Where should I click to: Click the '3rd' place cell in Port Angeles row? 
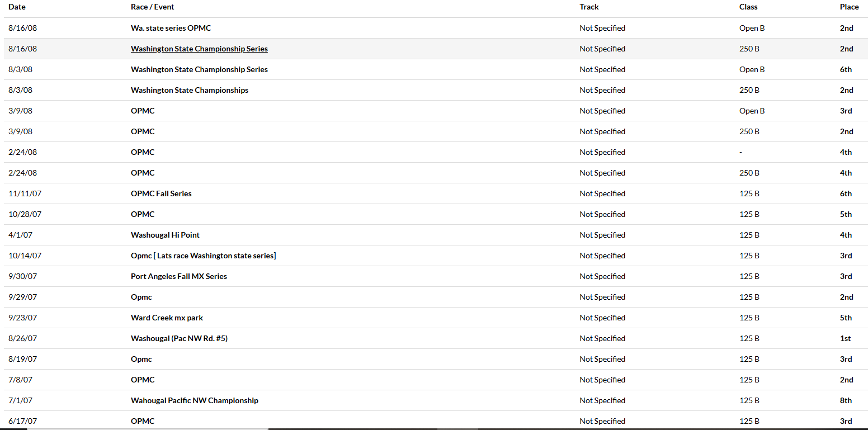coord(846,276)
